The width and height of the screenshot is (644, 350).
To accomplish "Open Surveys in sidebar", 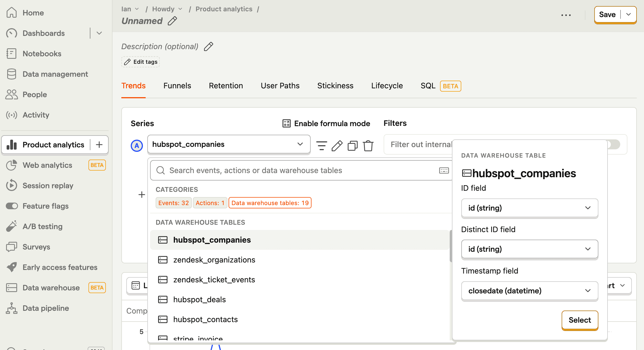I will tap(36, 247).
